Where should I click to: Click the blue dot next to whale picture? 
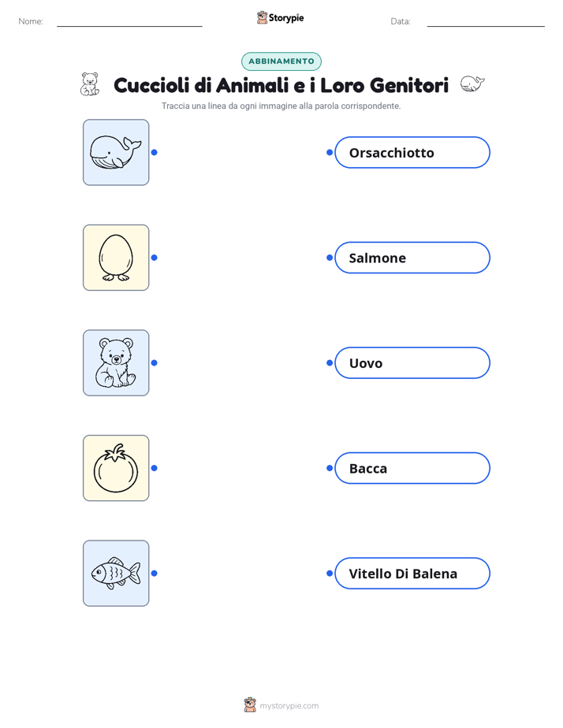click(155, 152)
